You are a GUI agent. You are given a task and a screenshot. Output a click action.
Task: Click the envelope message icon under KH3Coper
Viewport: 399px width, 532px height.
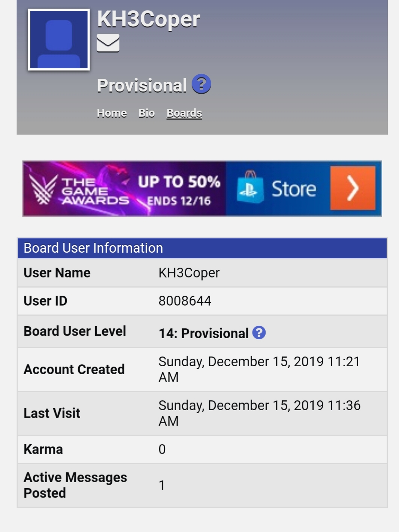pyautogui.click(x=108, y=43)
